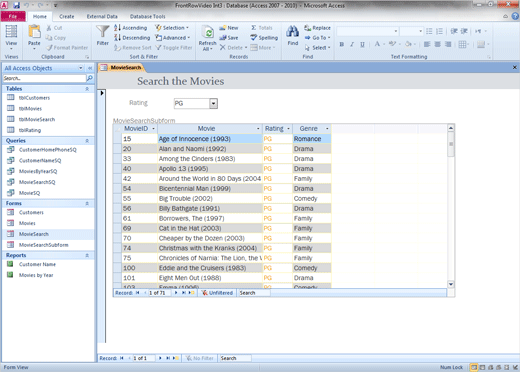The image size is (520, 372).
Task: Open the Genre column header dropdown
Action: (x=327, y=129)
